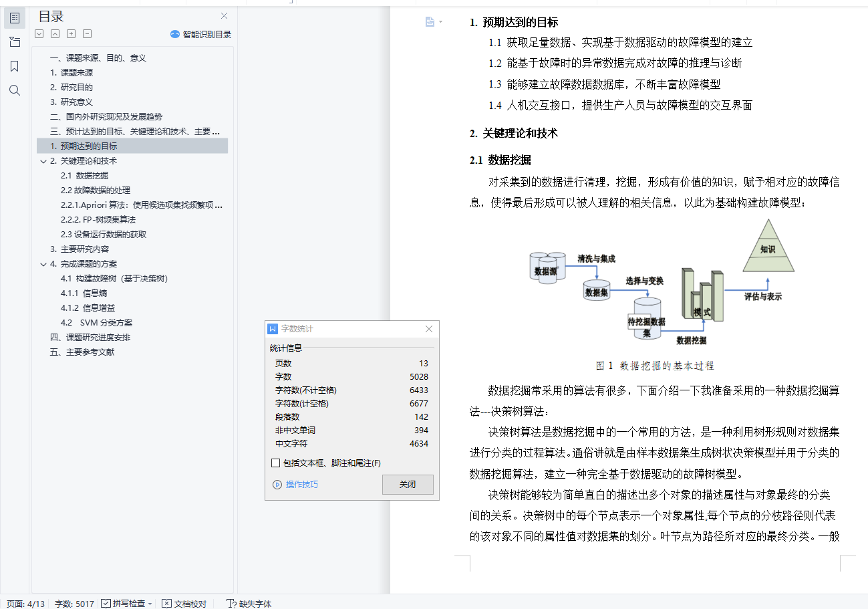Click the page options icon at top of document
The height and width of the screenshot is (609, 868).
(434, 22)
